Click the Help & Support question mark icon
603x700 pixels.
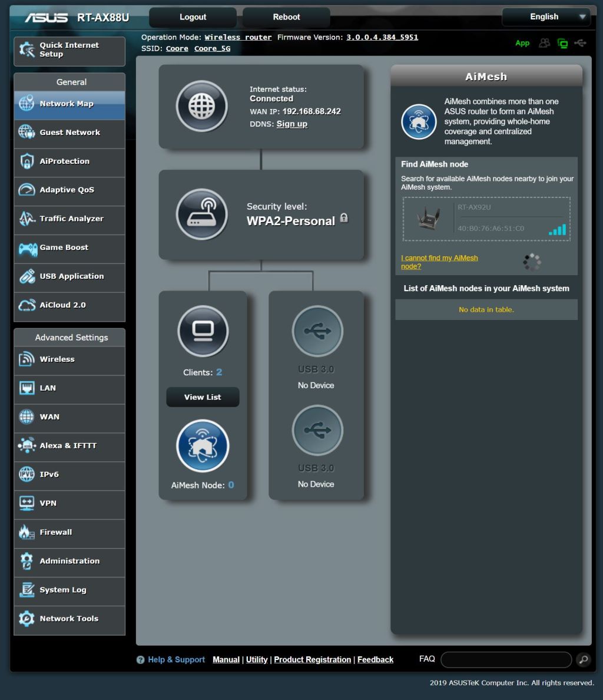tap(141, 660)
